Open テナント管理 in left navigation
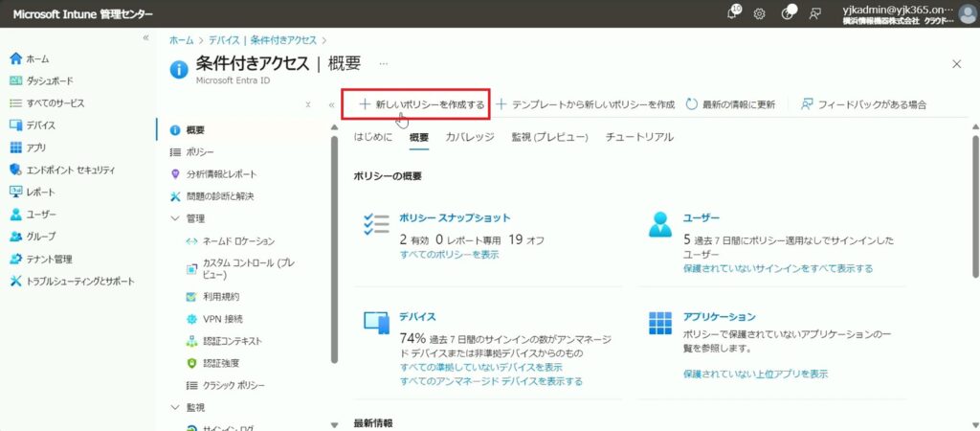 [x=40, y=259]
